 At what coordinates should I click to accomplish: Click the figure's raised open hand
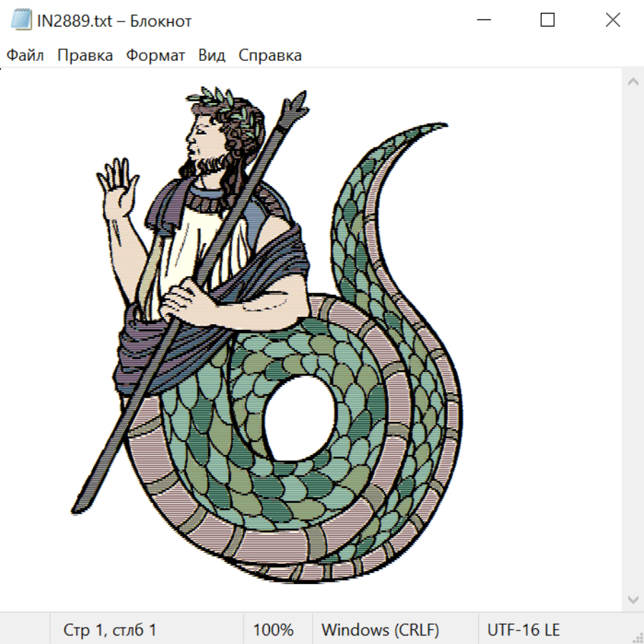click(x=119, y=187)
